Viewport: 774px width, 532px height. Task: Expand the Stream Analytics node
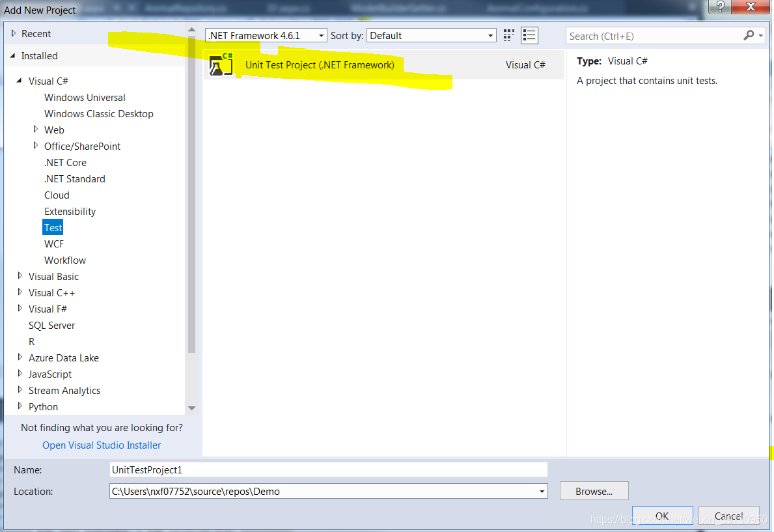(20, 390)
